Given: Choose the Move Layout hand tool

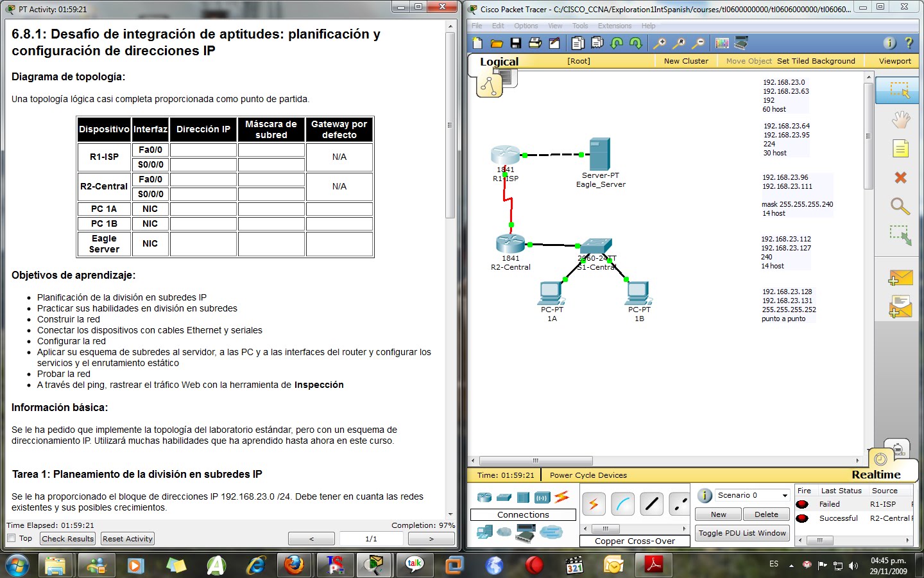Looking at the screenshot, I should pyautogui.click(x=900, y=119).
